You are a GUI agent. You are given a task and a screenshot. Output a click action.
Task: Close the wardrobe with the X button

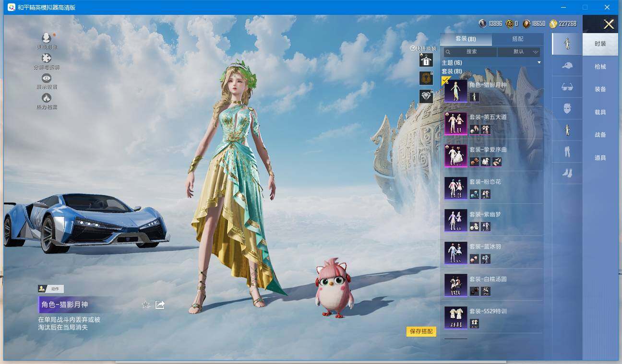[609, 24]
